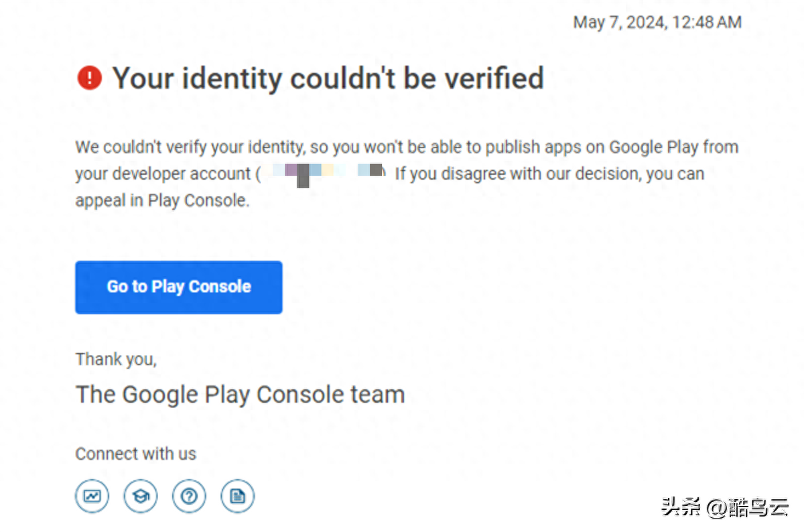
Task: Click 'The Google Play Console team' signature
Action: tap(240, 394)
